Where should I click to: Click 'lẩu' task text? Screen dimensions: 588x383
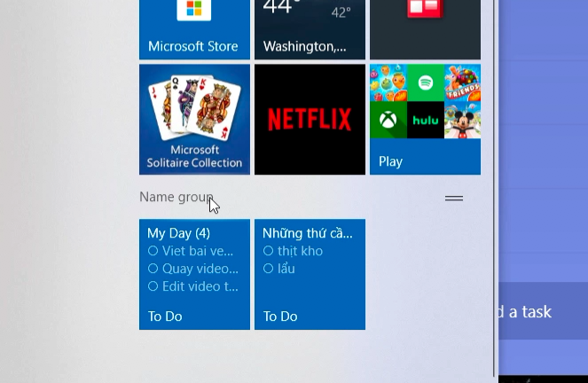pyautogui.click(x=286, y=269)
